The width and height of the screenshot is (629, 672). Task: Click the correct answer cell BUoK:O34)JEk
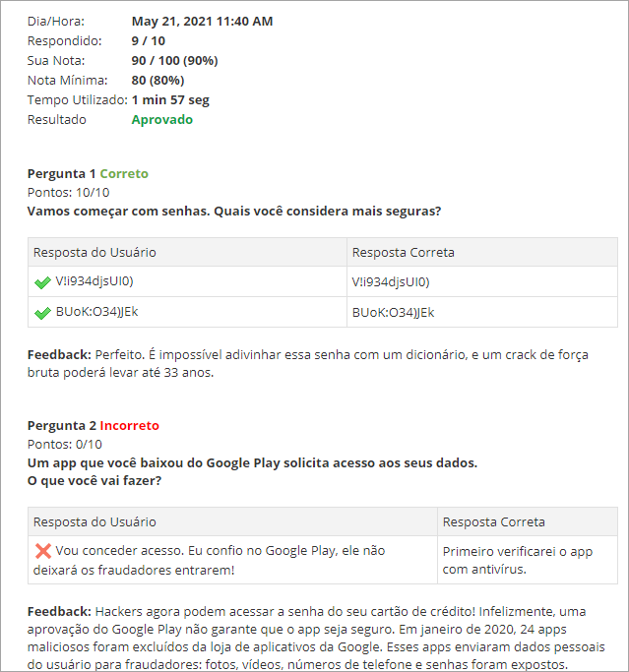click(393, 313)
